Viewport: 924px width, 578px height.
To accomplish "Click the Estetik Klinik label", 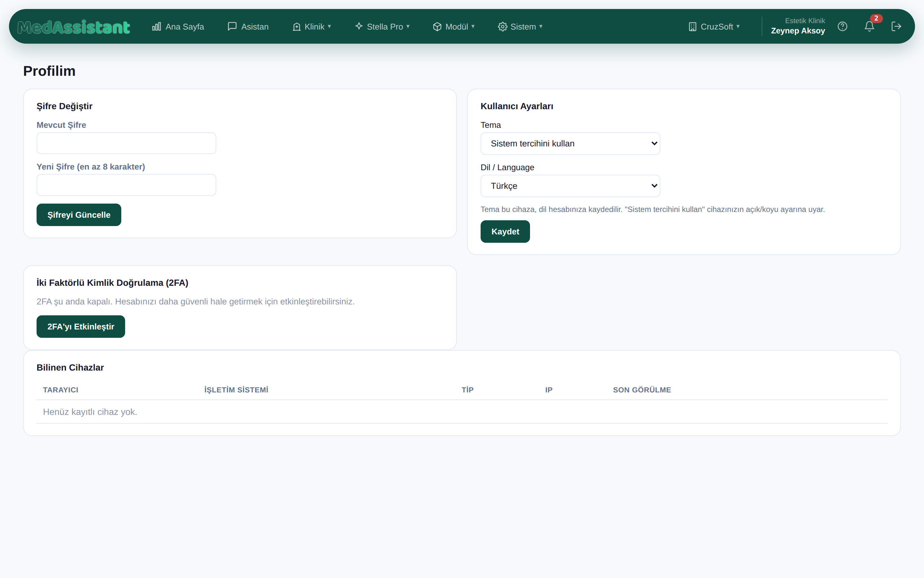I will (x=805, y=21).
